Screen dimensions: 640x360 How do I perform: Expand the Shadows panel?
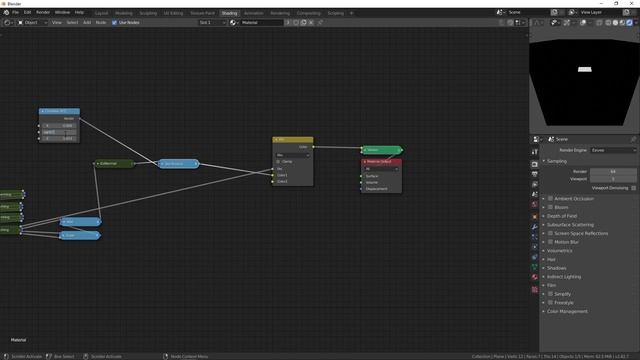(556, 268)
